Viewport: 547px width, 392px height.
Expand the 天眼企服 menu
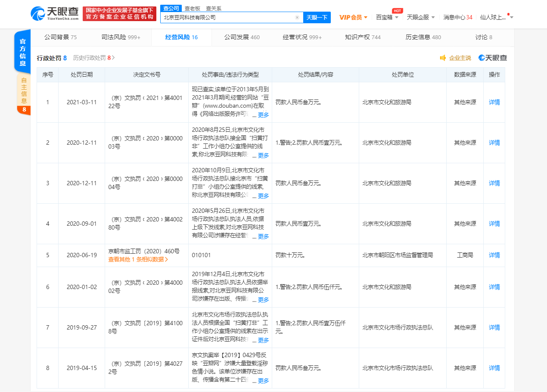click(x=420, y=17)
